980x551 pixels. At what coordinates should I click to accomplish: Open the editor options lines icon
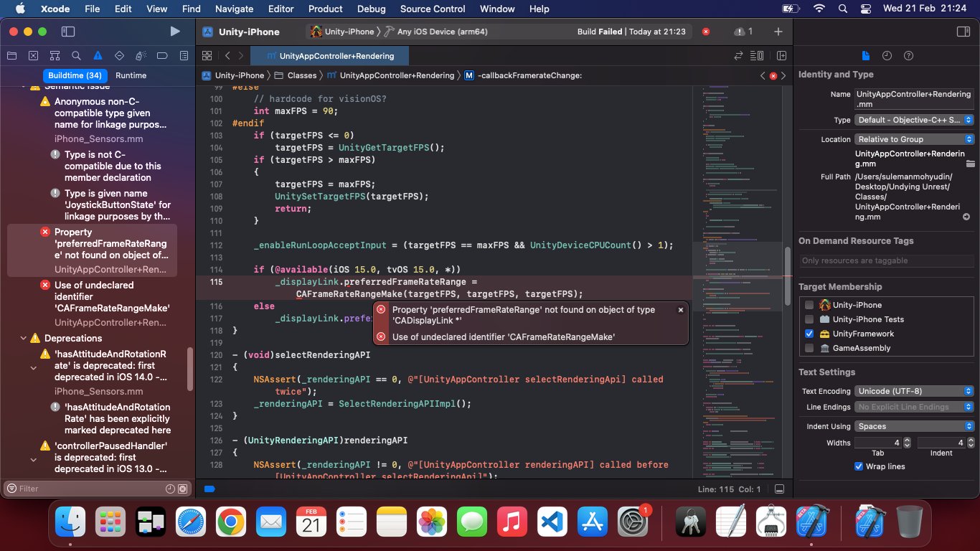pyautogui.click(x=757, y=56)
